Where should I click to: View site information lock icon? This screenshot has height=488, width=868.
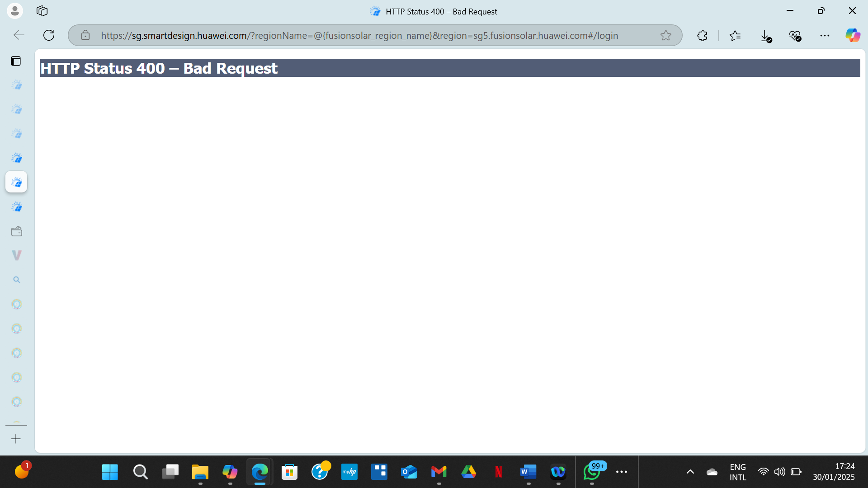click(x=85, y=35)
